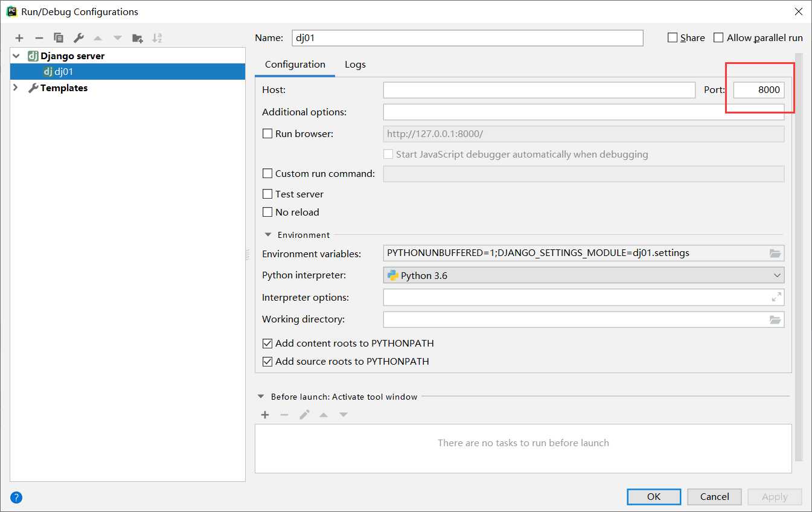The width and height of the screenshot is (812, 512).
Task: Click the help question mark icon
Action: click(x=16, y=498)
